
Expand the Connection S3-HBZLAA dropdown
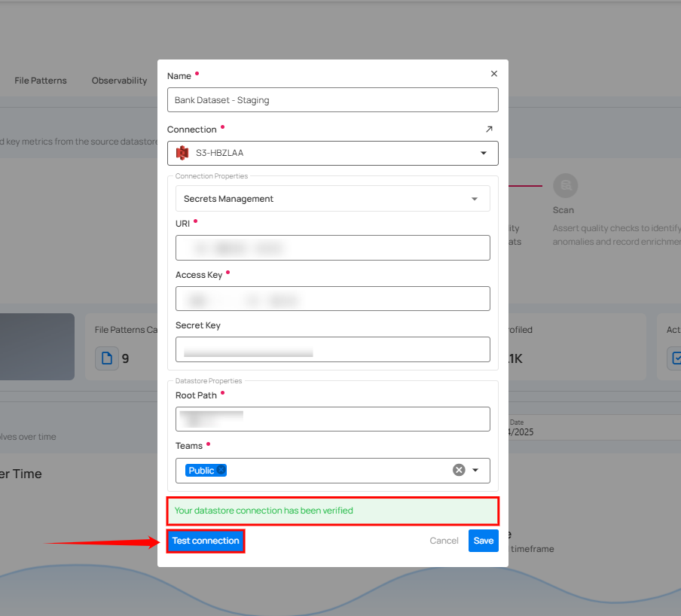pyautogui.click(x=483, y=153)
